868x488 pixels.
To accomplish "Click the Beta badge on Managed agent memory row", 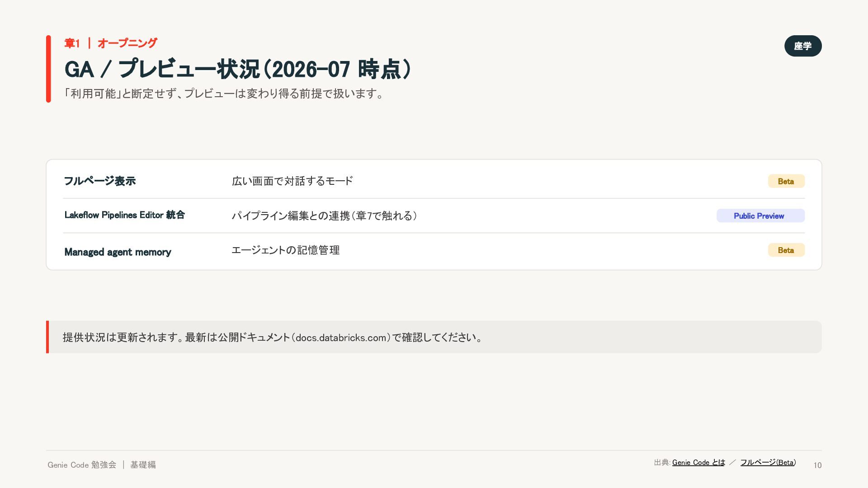I will coord(786,250).
